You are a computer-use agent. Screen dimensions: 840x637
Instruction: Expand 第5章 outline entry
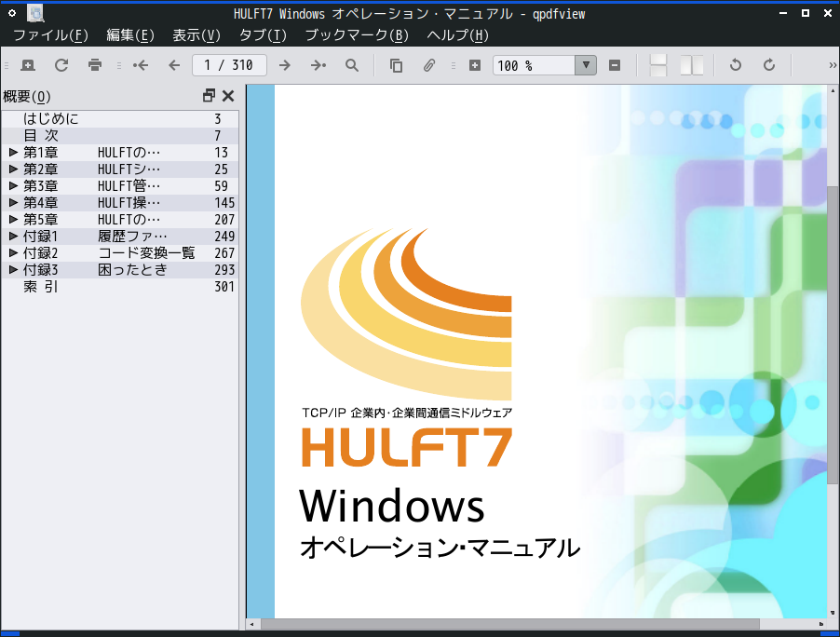(x=13, y=220)
